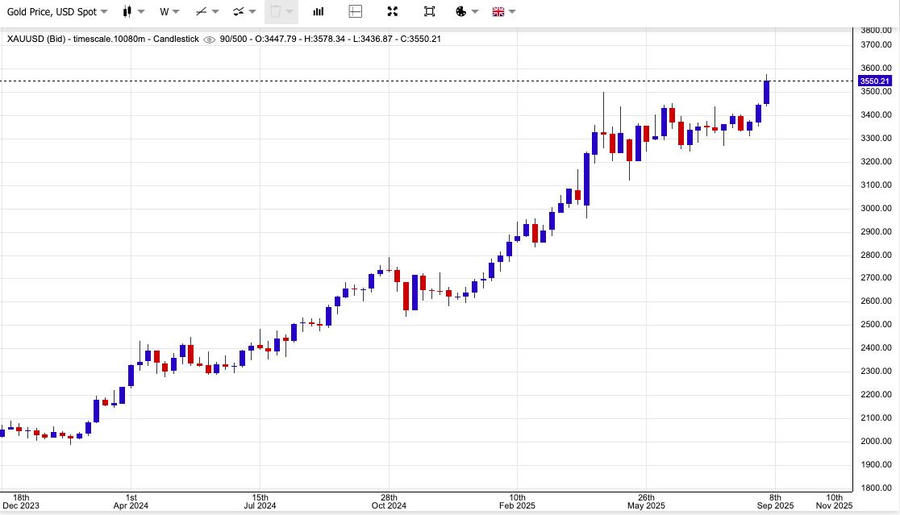Screen dimensions: 900x515
Task: Click the 3000.00 level on price axis
Action: pyautogui.click(x=876, y=208)
